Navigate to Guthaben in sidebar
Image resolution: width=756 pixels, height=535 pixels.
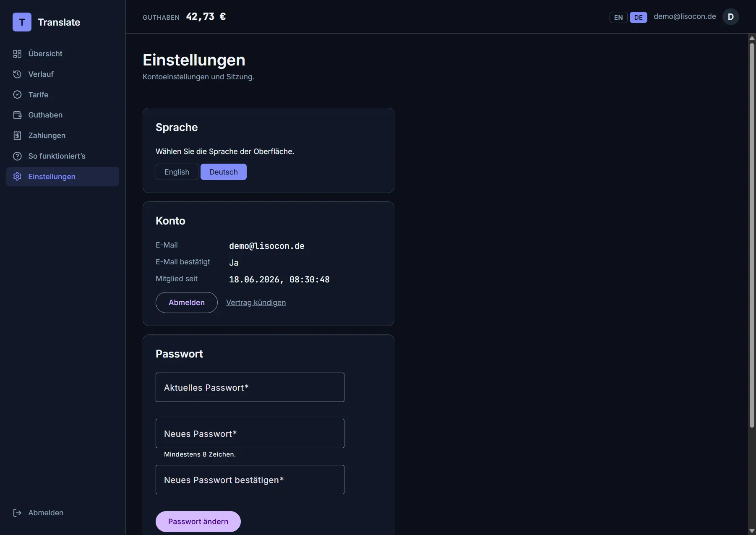coord(63,115)
